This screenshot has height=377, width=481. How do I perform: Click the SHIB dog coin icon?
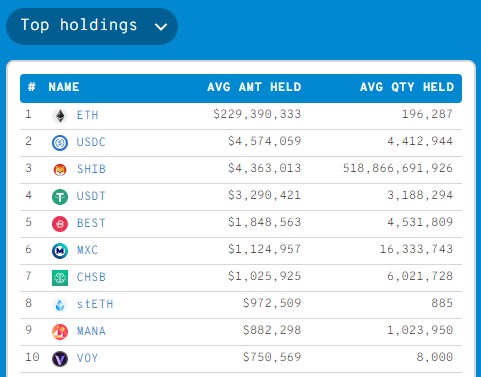60,170
